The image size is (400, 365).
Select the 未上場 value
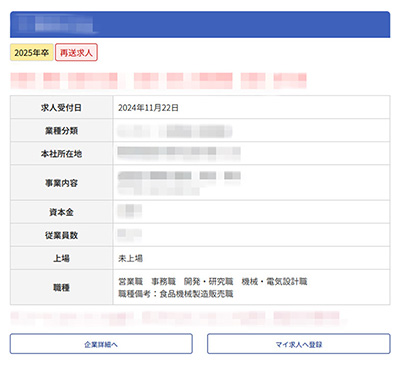pyautogui.click(x=130, y=258)
